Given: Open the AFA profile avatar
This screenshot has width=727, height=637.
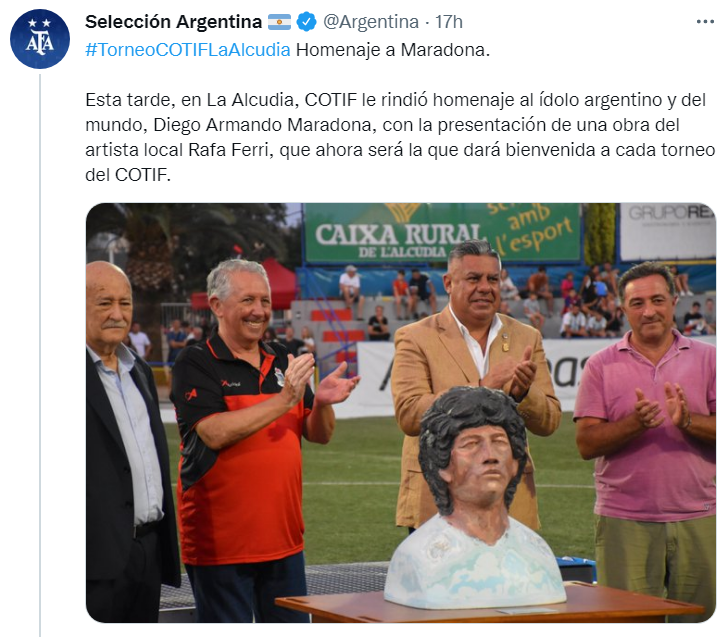Looking at the screenshot, I should click(40, 39).
